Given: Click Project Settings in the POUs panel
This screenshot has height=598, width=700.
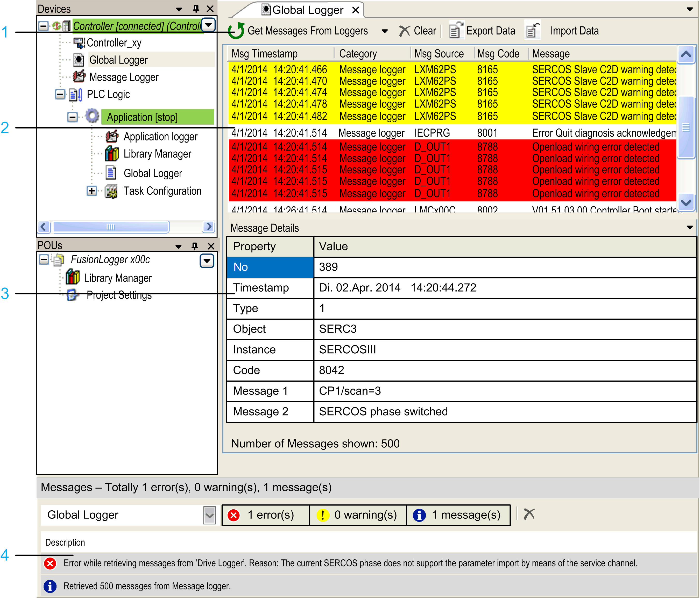Looking at the screenshot, I should point(119,295).
